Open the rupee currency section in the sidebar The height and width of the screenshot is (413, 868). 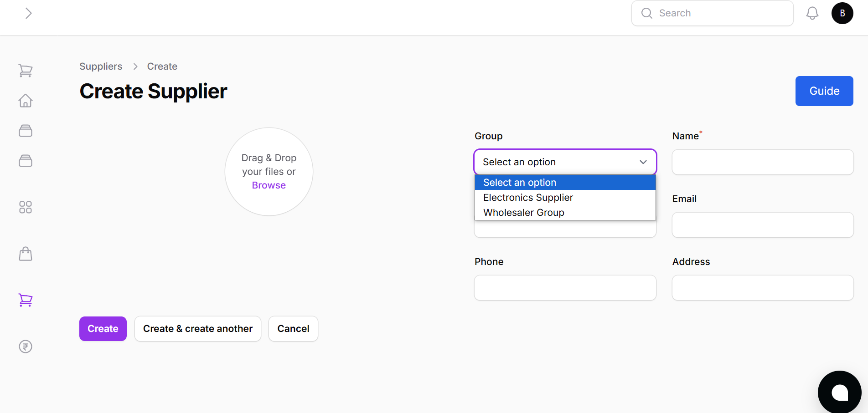coord(26,347)
